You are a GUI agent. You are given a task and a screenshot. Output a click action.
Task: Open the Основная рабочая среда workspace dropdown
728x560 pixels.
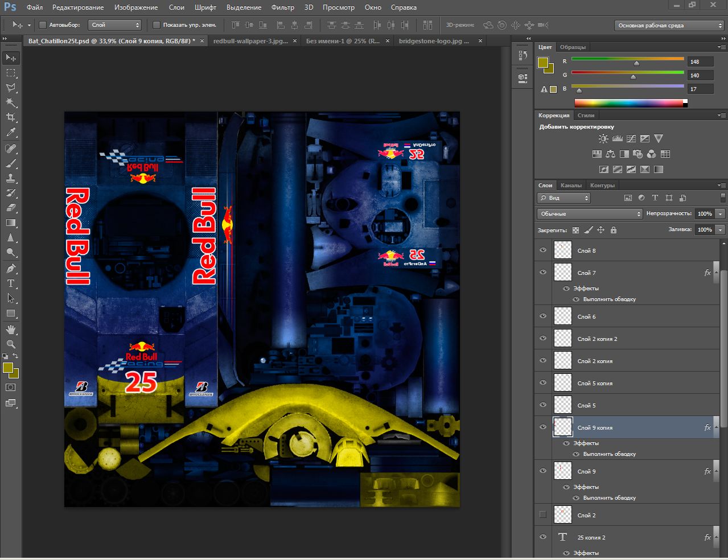click(669, 25)
